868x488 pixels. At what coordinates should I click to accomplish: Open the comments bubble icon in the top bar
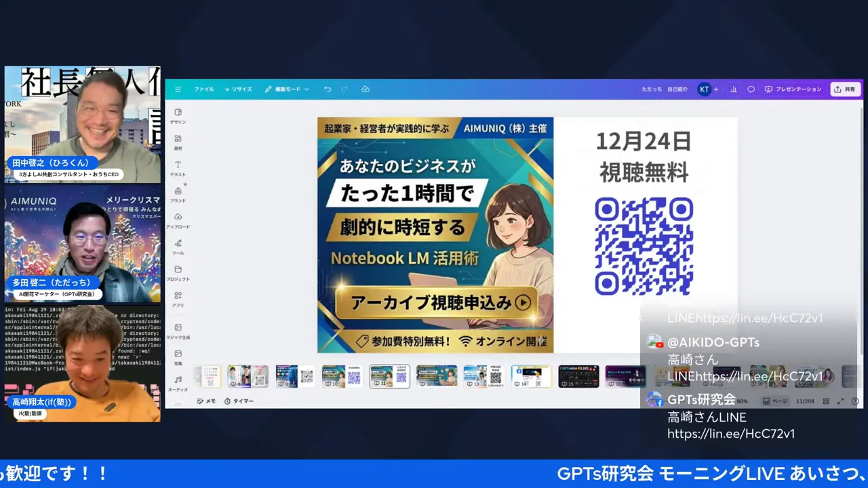(750, 89)
